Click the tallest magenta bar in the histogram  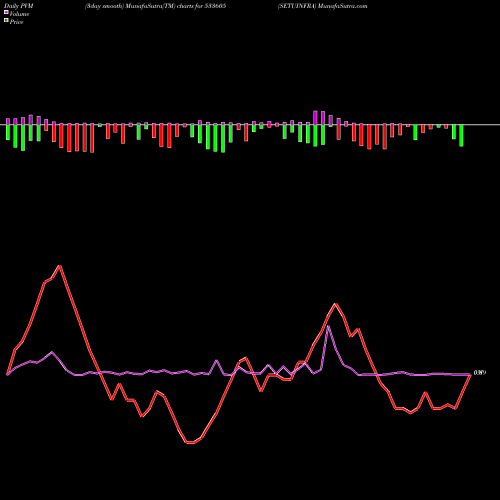tap(315, 118)
